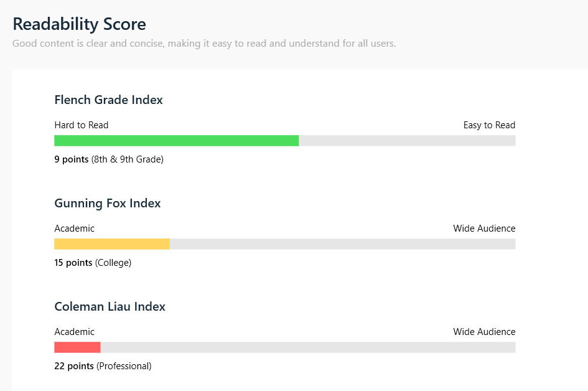The image size is (588, 391).
Task: Select the 15 points (College) score
Action: tap(93, 263)
